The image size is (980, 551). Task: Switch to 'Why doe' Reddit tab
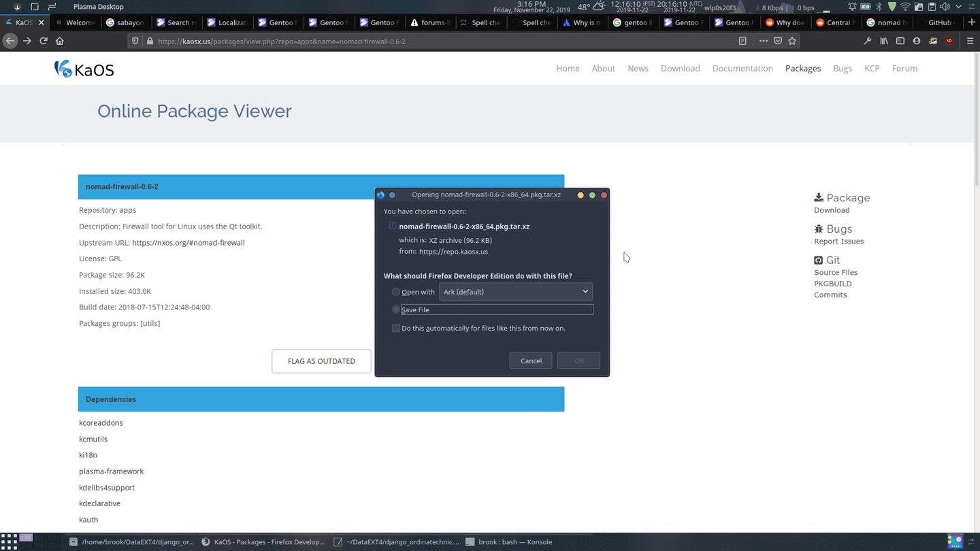(785, 22)
